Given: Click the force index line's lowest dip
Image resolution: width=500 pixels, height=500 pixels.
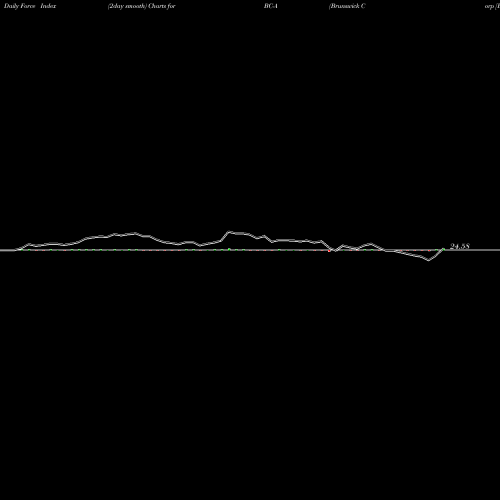Looking at the screenshot, I should point(429,260).
